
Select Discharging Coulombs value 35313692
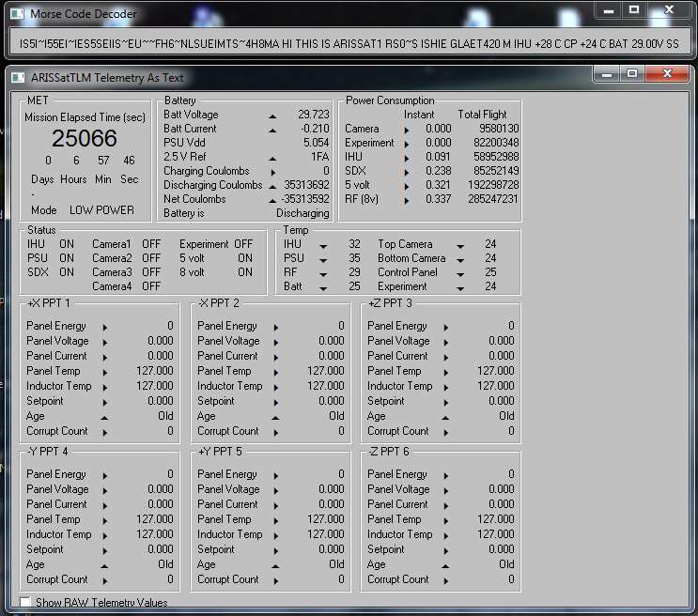click(306, 185)
